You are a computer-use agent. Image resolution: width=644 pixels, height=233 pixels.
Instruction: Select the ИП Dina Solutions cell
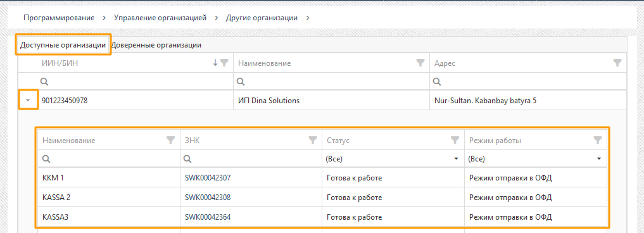pos(331,100)
